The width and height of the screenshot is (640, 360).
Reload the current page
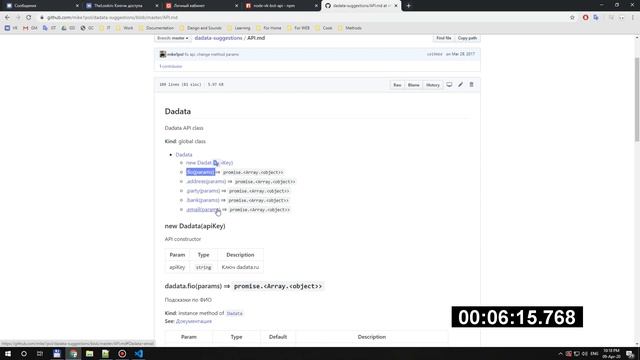(29, 18)
